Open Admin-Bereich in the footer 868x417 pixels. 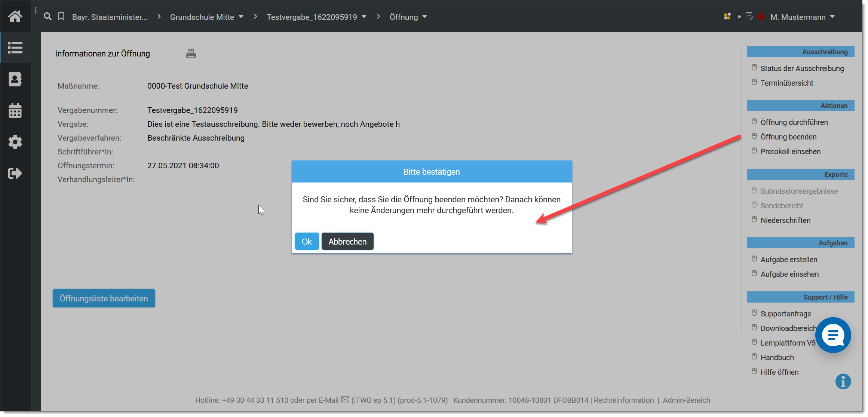pyautogui.click(x=686, y=400)
